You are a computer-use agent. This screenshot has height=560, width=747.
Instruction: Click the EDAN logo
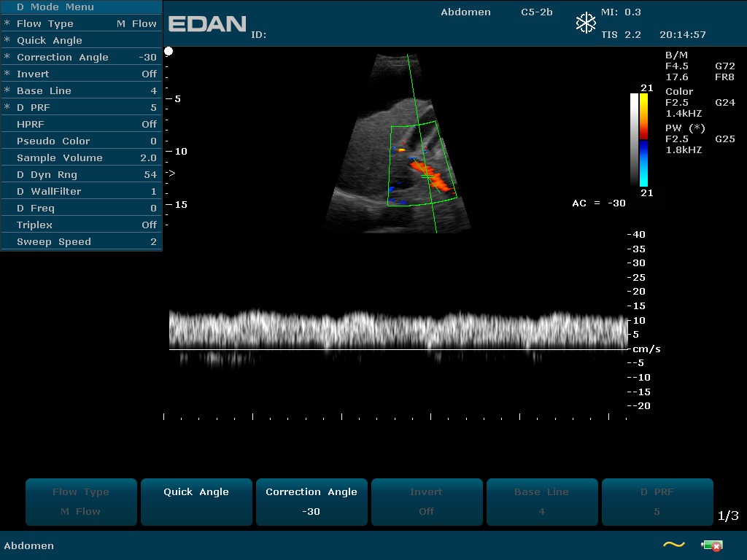tap(207, 24)
